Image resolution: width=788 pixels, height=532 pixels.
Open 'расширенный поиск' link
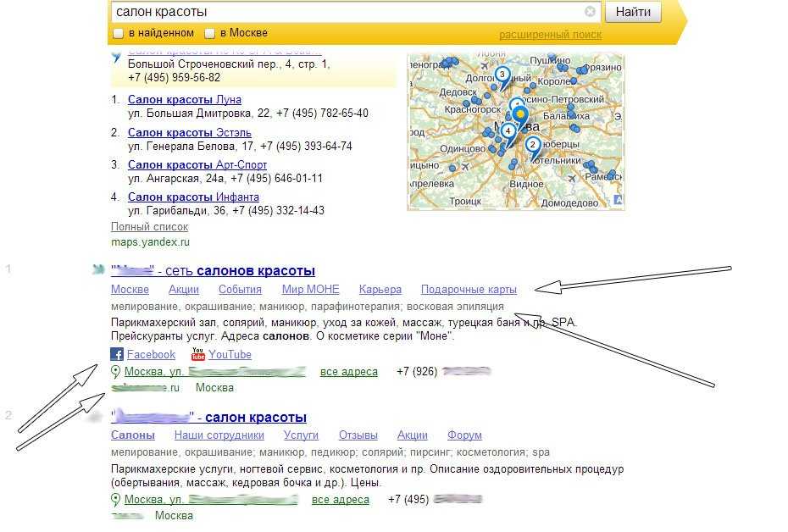pyautogui.click(x=550, y=35)
